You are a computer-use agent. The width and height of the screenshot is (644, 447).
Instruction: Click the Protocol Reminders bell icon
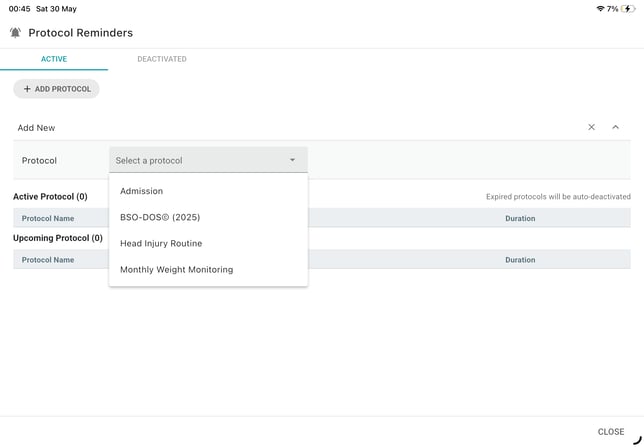click(x=15, y=32)
